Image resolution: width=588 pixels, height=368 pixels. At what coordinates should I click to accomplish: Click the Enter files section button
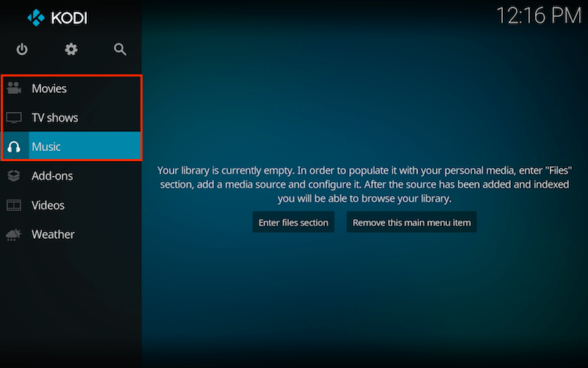tap(293, 222)
